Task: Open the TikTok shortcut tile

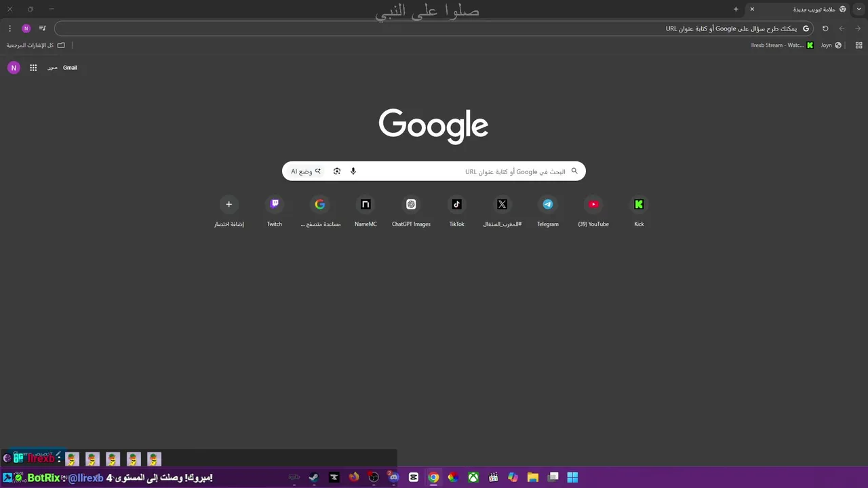Action: tap(456, 211)
